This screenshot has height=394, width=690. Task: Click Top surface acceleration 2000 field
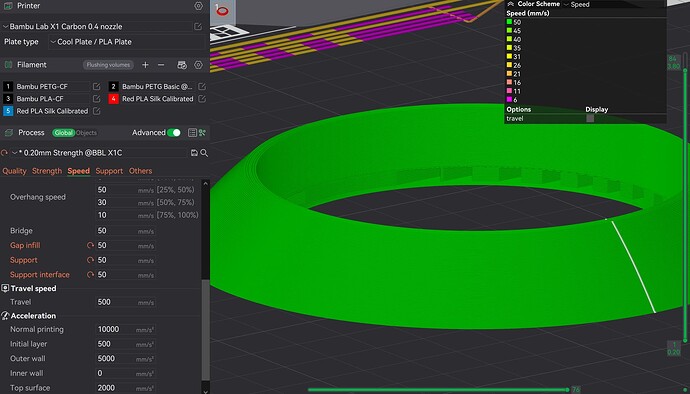pos(125,388)
